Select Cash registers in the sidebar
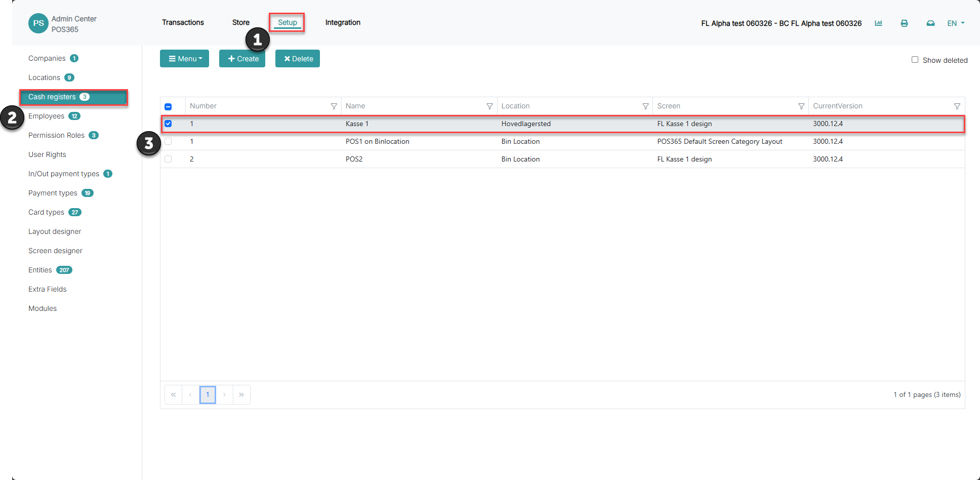The image size is (980, 480). click(x=73, y=97)
